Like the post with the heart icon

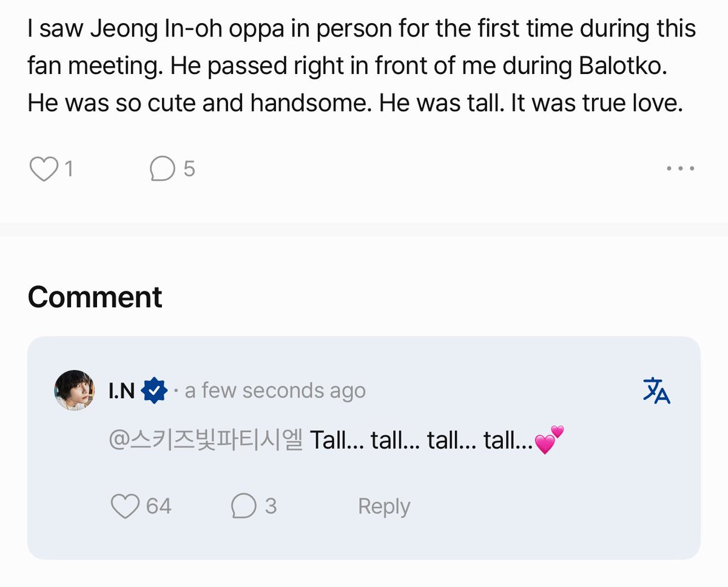(x=43, y=169)
